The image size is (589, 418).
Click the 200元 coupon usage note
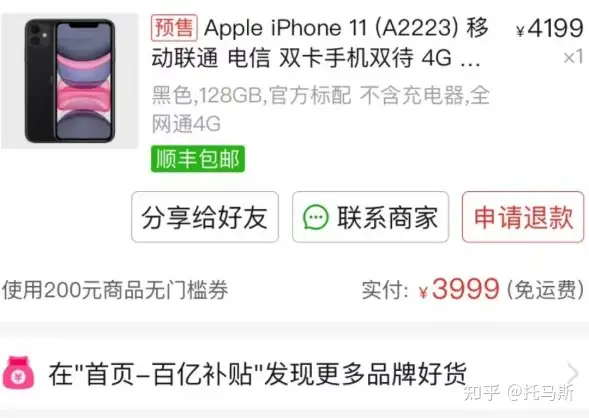tap(115, 290)
